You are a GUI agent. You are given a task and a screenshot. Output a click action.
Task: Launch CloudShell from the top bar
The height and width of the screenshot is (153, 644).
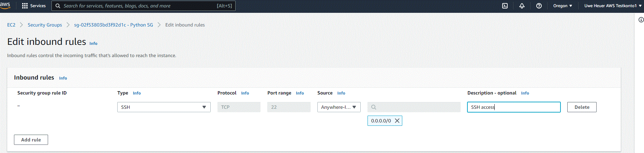coord(505,6)
